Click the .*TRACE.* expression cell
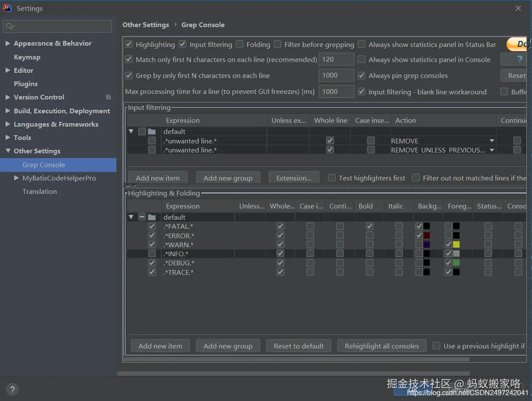This screenshot has width=532, height=401. [198, 272]
